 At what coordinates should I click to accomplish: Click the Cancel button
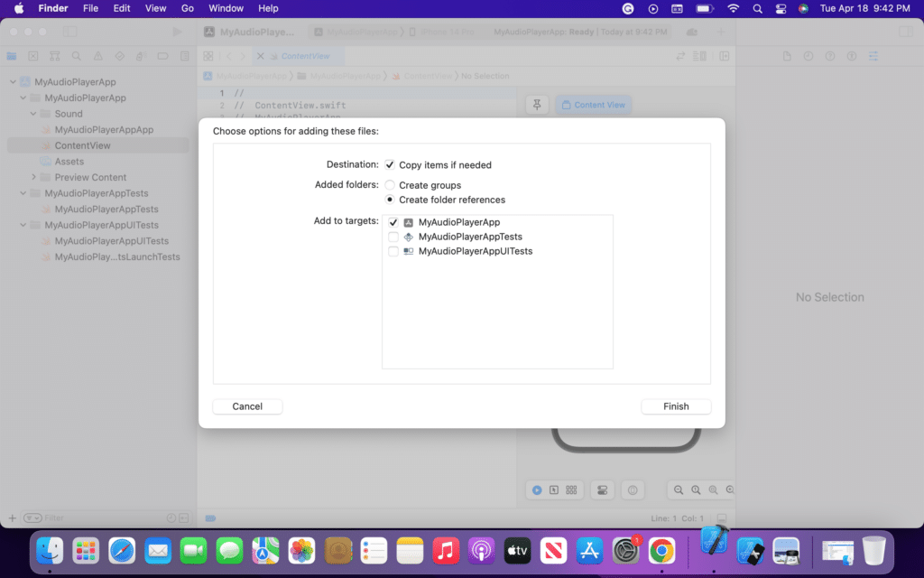[x=246, y=406]
